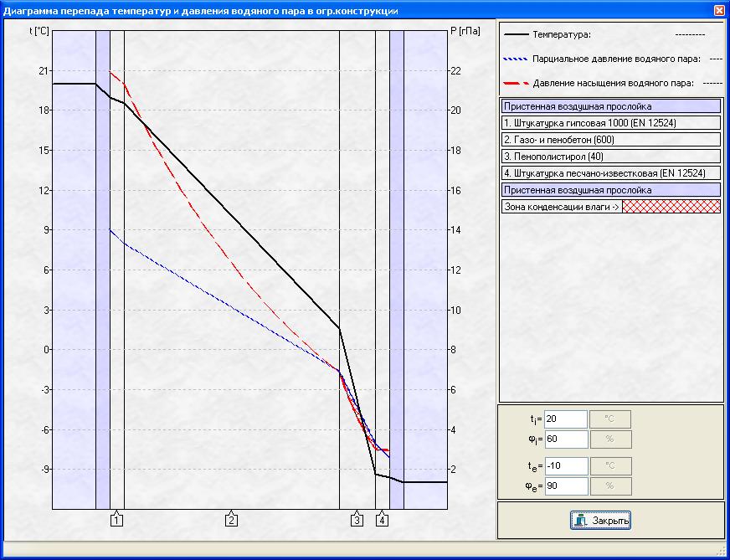This screenshot has height=560, width=730.
Task: Select layer marker 2 below the chart
Action: point(232,520)
